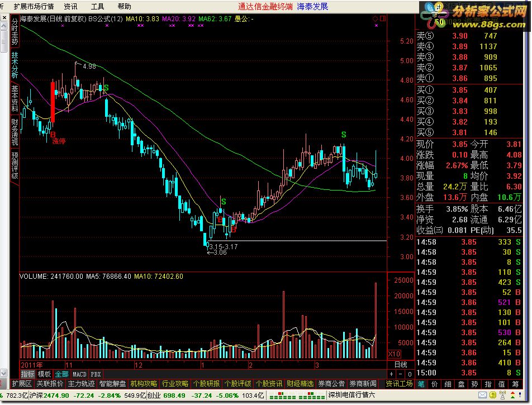Click the 买① bid price 3.85 row
Viewport: 532px width, 405px height.
click(x=469, y=90)
